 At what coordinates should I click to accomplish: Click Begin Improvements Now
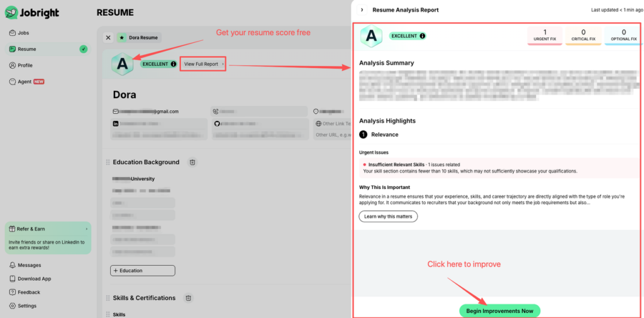[500, 312]
